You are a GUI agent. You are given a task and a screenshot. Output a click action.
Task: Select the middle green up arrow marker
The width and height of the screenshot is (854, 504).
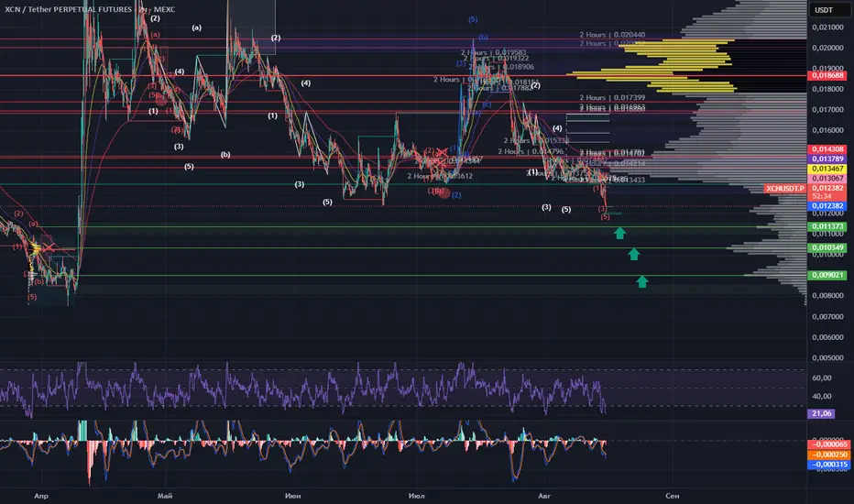[633, 254]
